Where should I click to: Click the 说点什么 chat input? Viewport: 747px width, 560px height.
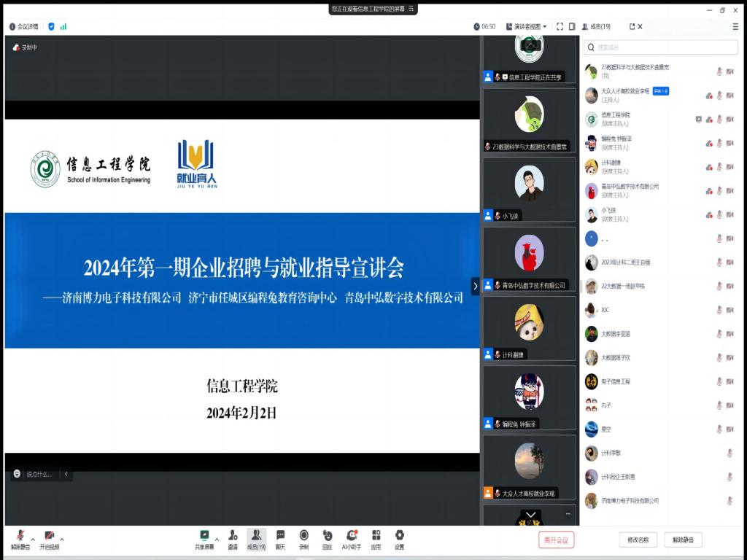pyautogui.click(x=39, y=474)
